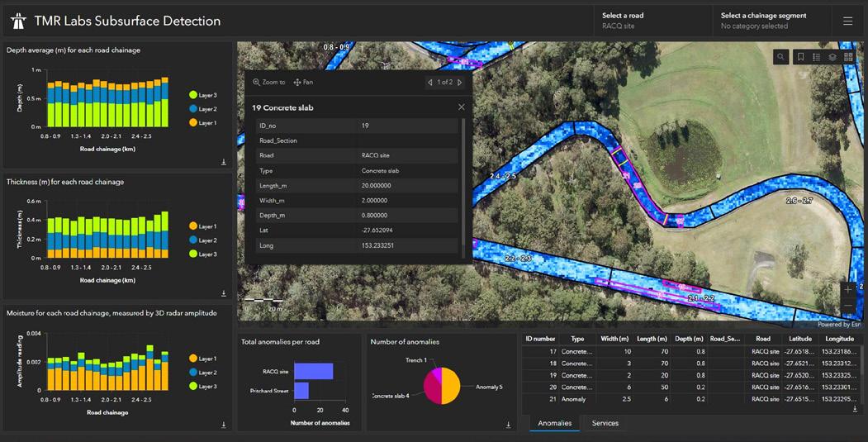Go to next popup feature
The width and height of the screenshot is (868, 442).
point(460,82)
